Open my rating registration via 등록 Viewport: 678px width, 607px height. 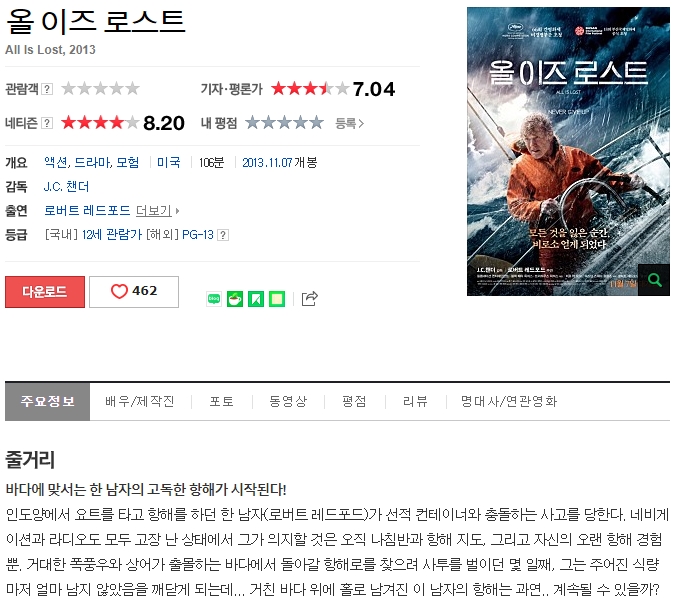pos(349,124)
